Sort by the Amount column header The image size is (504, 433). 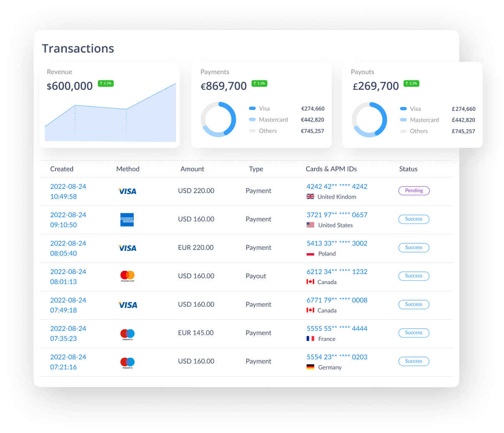(x=192, y=169)
